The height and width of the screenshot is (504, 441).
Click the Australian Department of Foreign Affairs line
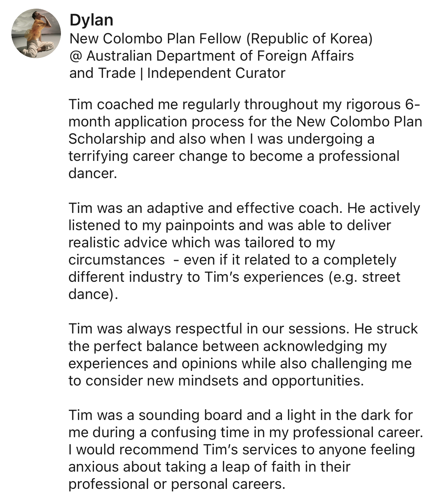pyautogui.click(x=211, y=56)
